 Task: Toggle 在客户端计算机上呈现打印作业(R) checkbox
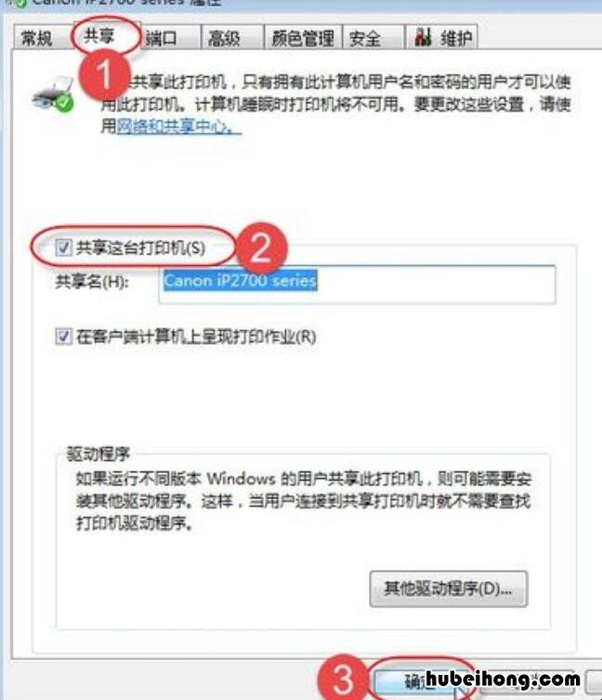(63, 336)
